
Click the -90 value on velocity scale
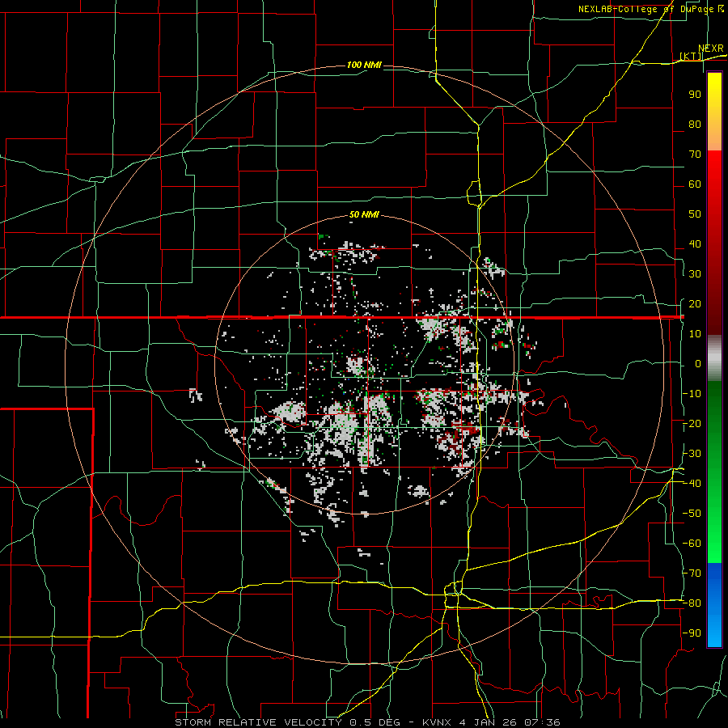(692, 633)
